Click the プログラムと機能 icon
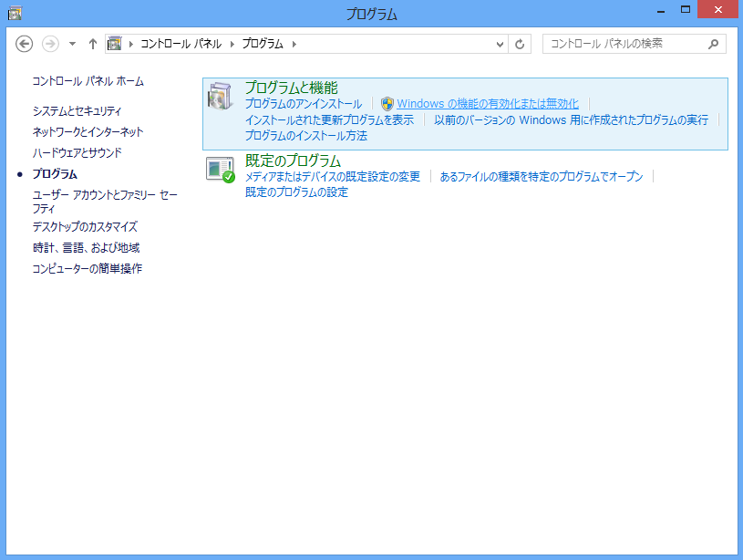 (220, 97)
